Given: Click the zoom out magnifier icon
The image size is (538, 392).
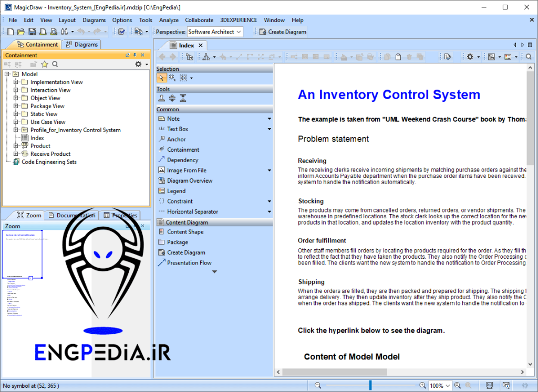Looking at the screenshot, I should [x=318, y=386].
